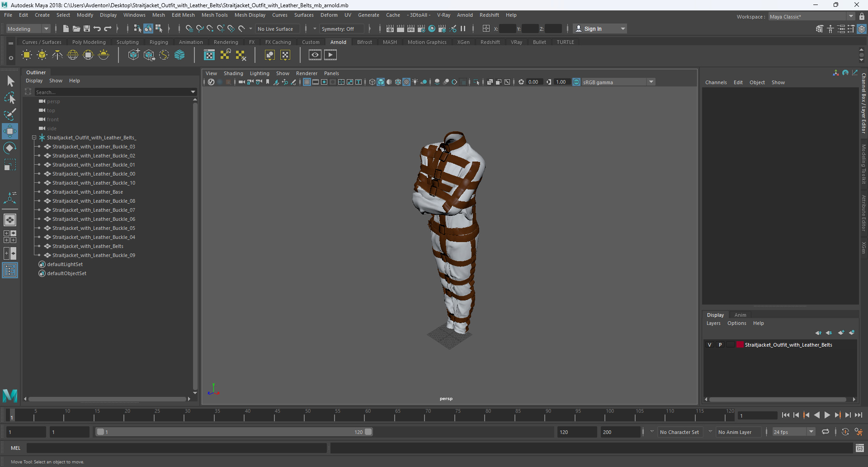Viewport: 868px width, 467px height.
Task: Switch to the Rigging shelf tab
Action: click(x=159, y=42)
